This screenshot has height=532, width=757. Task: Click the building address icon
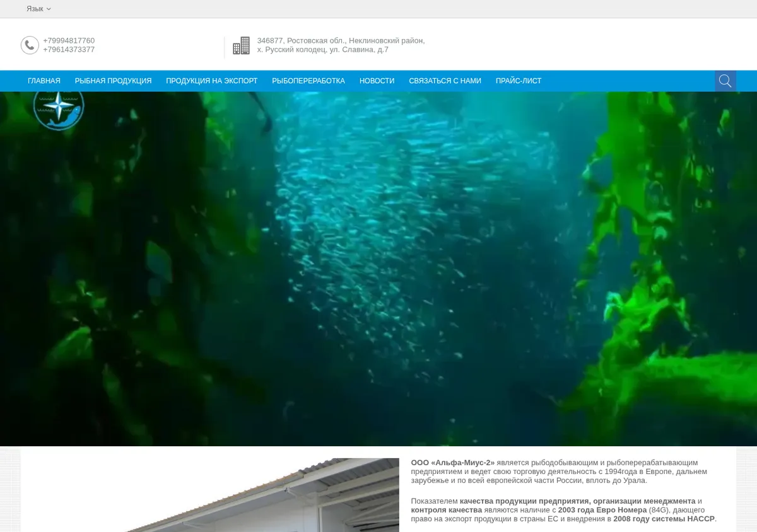click(x=241, y=45)
